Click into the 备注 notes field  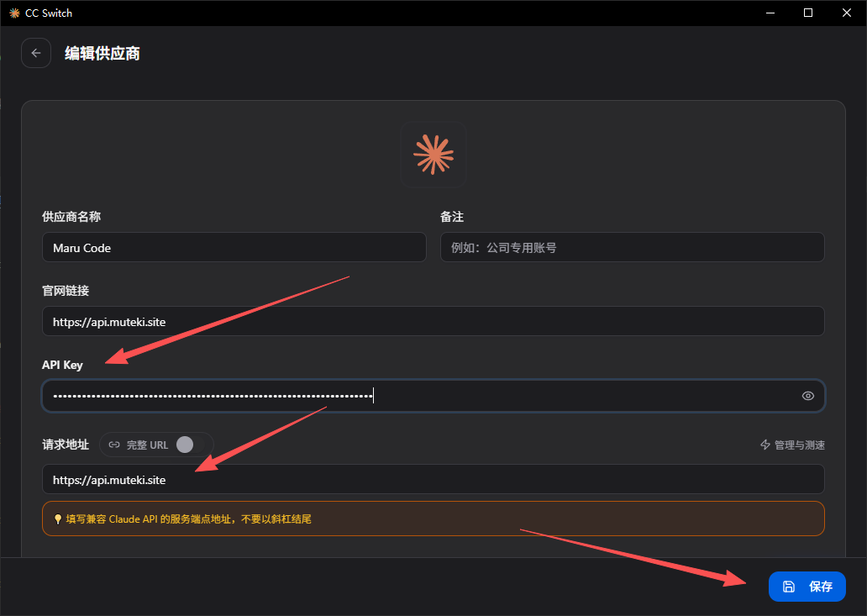[x=632, y=247]
